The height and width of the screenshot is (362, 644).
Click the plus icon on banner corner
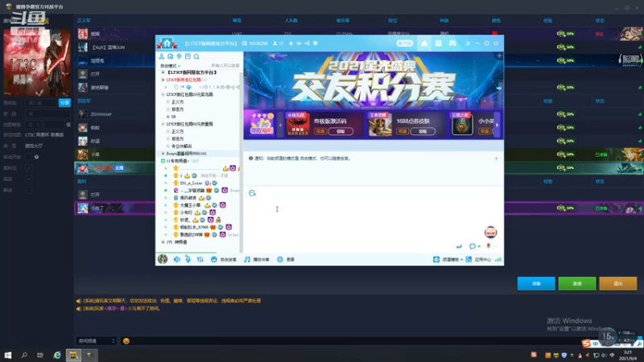[499, 56]
